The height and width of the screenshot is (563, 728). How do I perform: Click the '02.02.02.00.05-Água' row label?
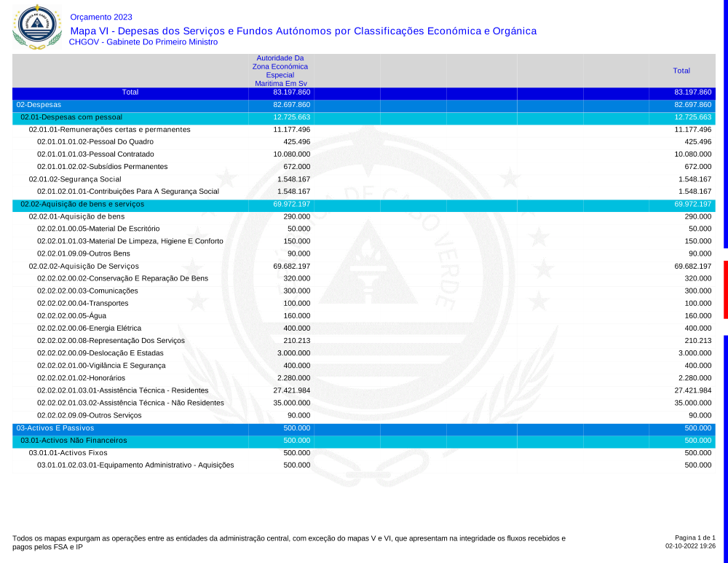[x=71, y=316]
